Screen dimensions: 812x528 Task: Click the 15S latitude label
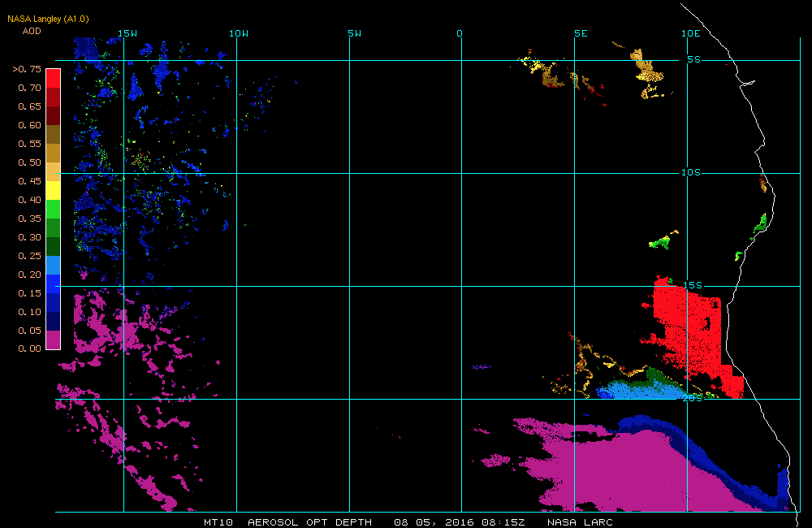693,285
